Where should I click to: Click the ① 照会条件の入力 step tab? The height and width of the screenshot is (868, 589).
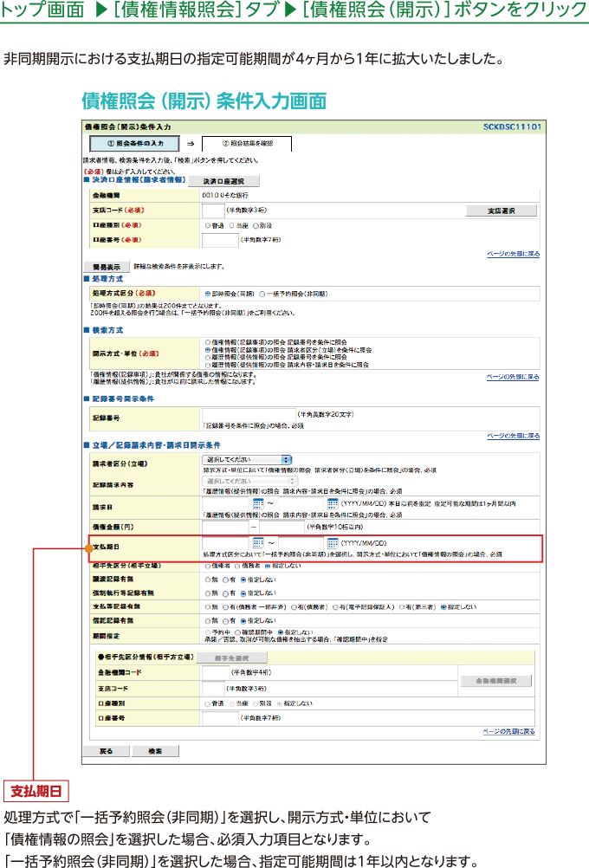(134, 144)
